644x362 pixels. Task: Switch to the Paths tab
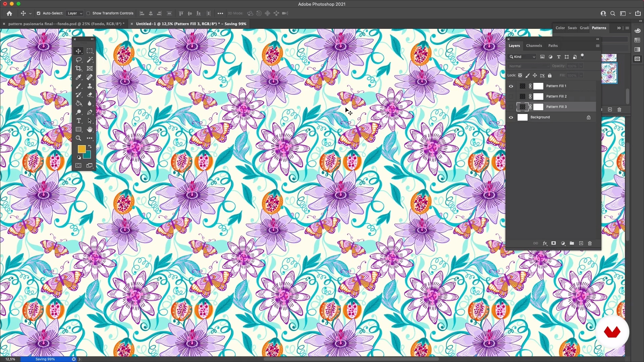click(553, 46)
